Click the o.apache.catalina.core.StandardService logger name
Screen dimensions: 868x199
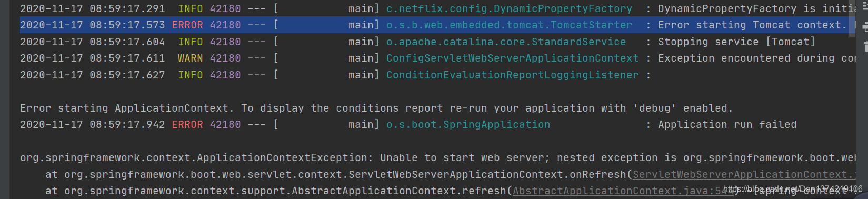(x=506, y=42)
